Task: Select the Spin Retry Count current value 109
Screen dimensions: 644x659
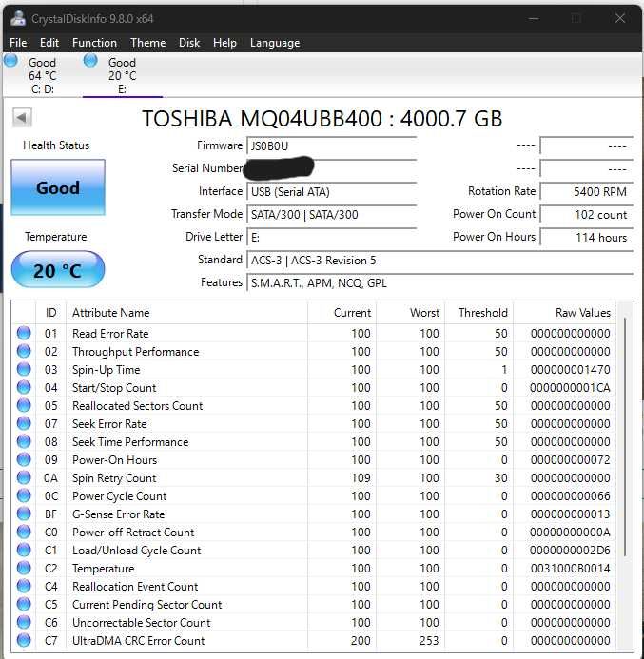Action: coord(361,478)
